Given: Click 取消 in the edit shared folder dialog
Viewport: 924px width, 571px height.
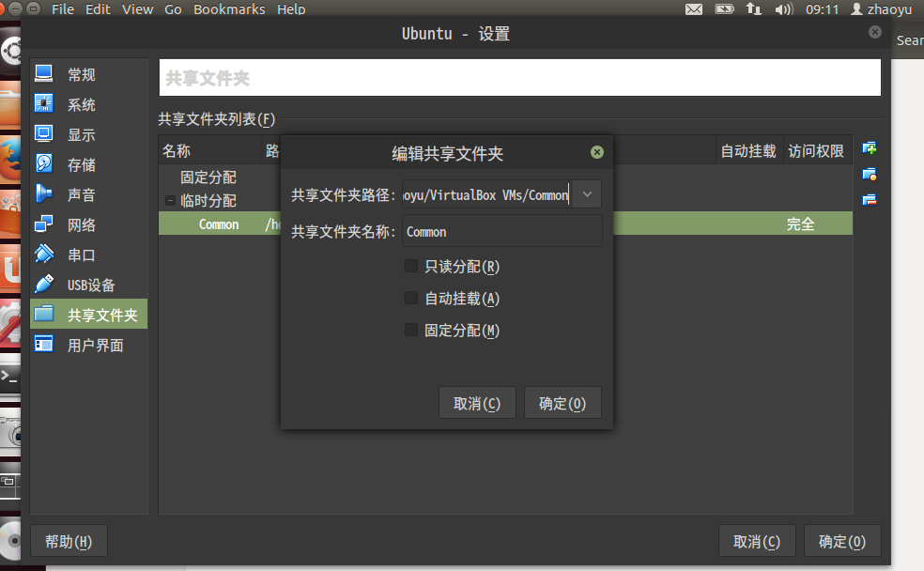Looking at the screenshot, I should (477, 404).
